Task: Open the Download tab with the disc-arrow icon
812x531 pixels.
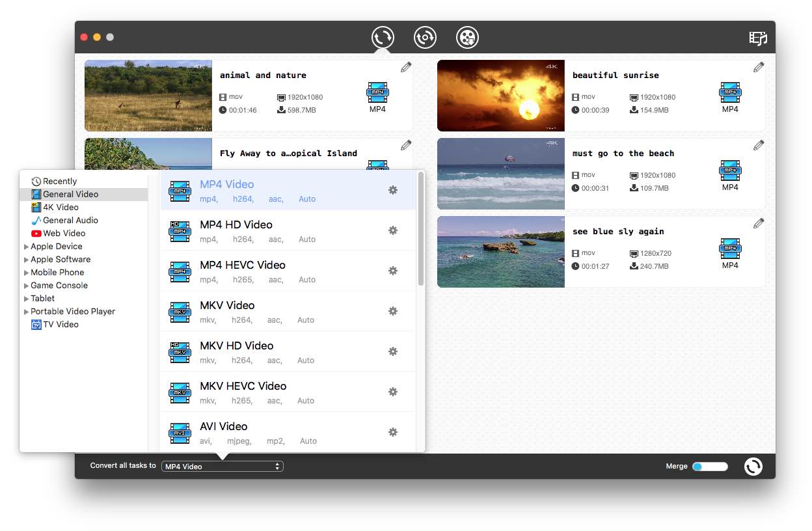Action: point(425,37)
